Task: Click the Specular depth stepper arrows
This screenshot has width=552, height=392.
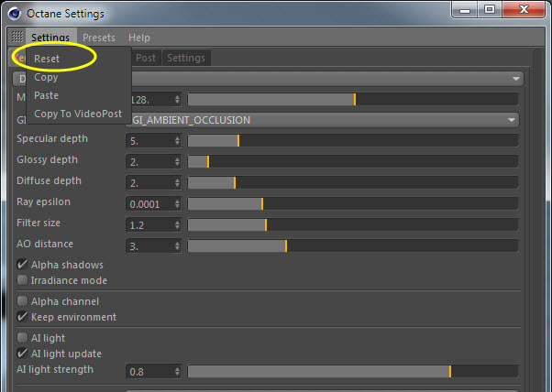Action: [x=177, y=141]
